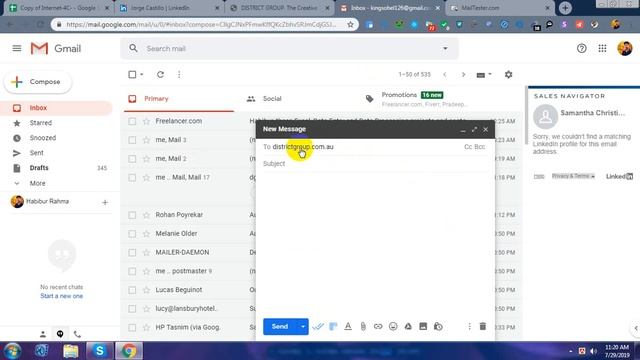Image resolution: width=640 pixels, height=360 pixels.
Task: Select the Freelancer.com email checkbox
Action: [x=132, y=121]
